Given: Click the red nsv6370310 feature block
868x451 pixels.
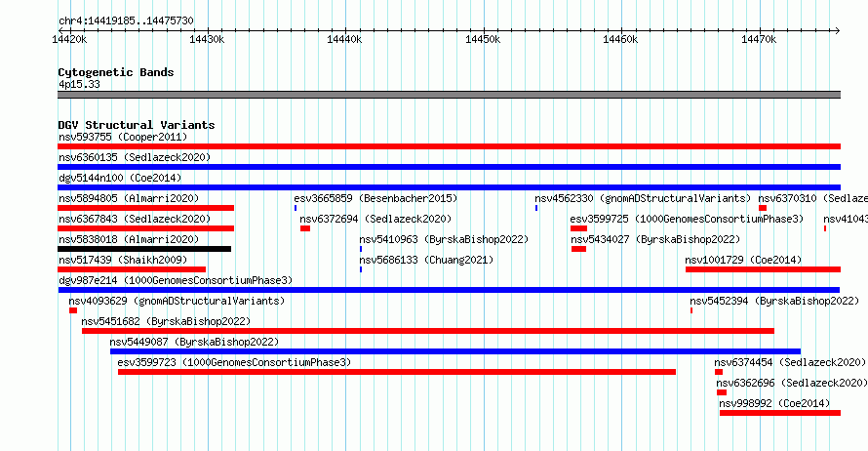Looking at the screenshot, I should tap(763, 208).
